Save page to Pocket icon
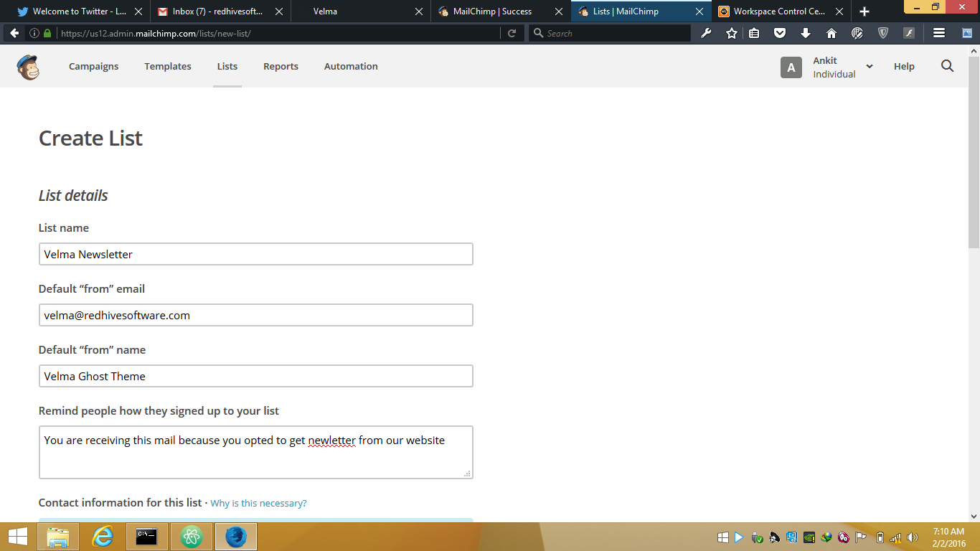980x551 pixels. pos(780,33)
